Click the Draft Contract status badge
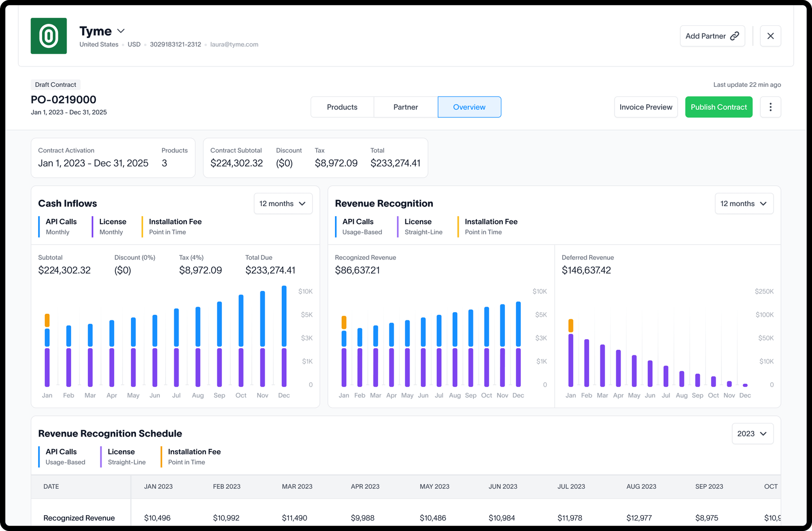 (x=55, y=84)
